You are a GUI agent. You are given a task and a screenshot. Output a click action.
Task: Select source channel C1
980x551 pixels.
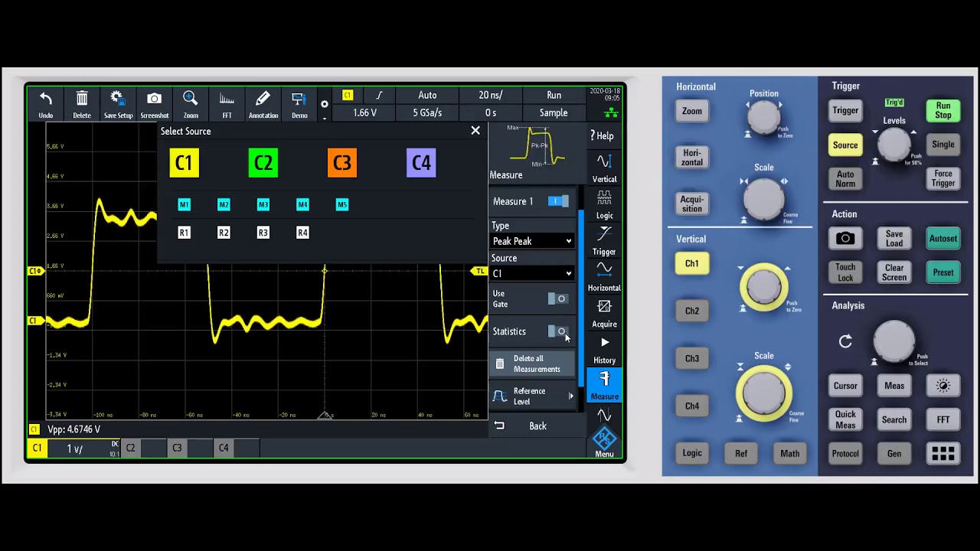[x=184, y=163]
